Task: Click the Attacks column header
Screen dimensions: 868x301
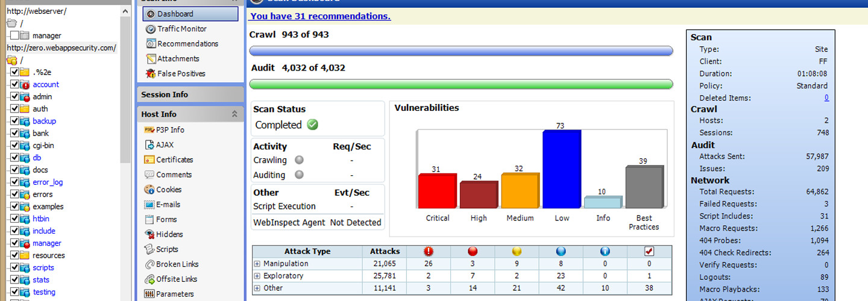Action: click(385, 252)
